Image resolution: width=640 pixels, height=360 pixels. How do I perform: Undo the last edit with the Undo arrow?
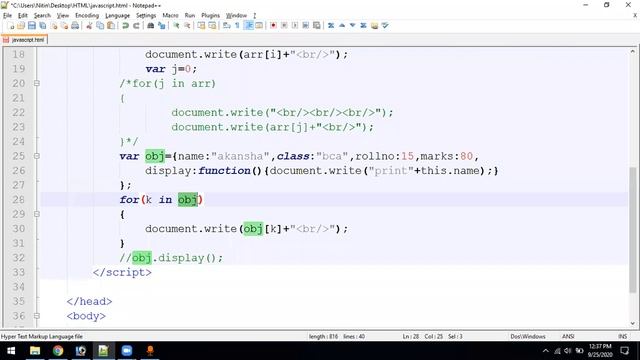125,26
